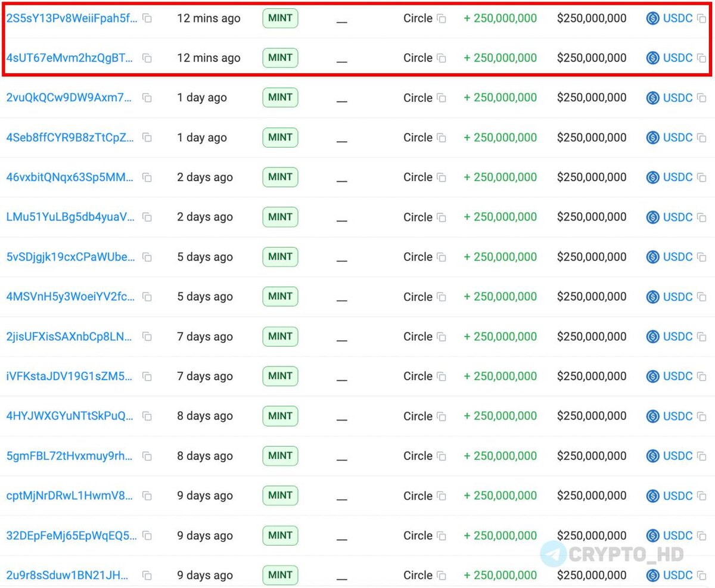The image size is (715, 588).
Task: Copy Circle address in 4HYJWXGYuNTt row
Action: click(x=442, y=416)
